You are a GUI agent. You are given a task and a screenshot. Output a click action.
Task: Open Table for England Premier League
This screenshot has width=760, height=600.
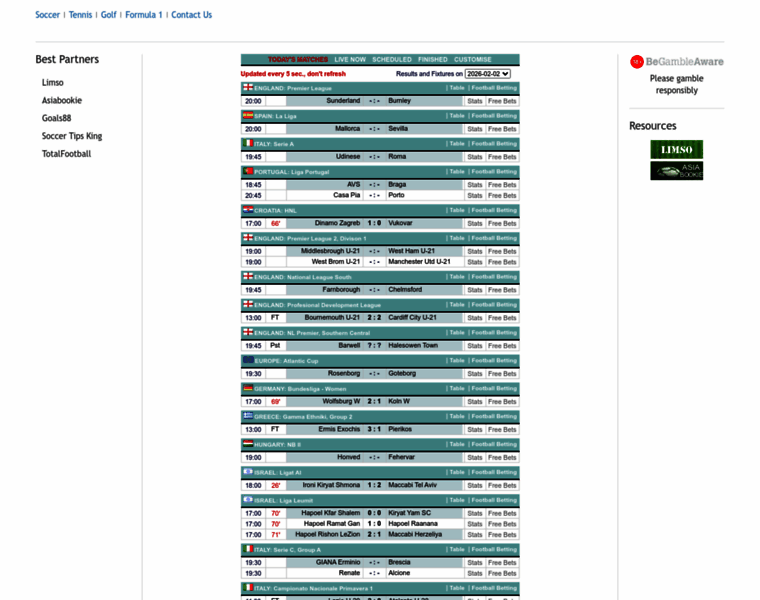tap(457, 88)
